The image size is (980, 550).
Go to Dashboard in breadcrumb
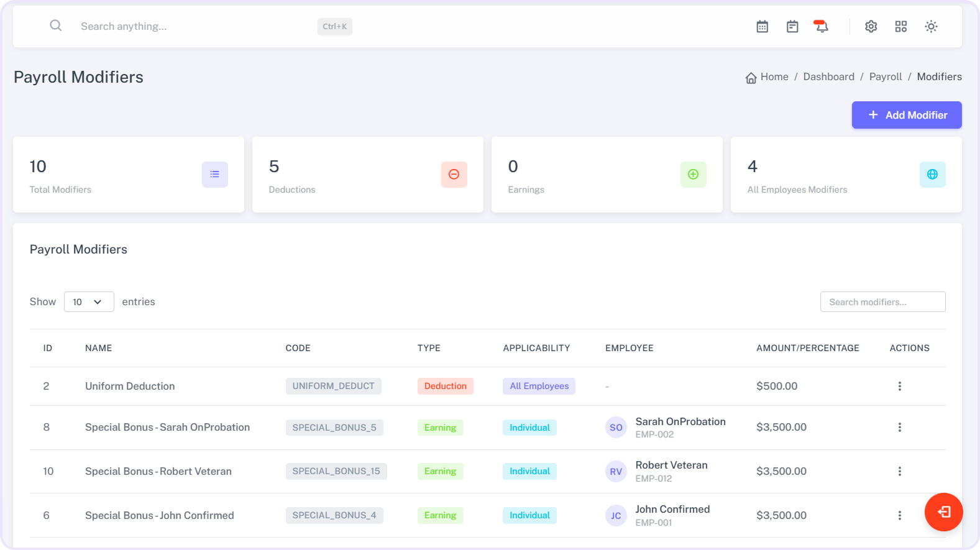pyautogui.click(x=828, y=76)
